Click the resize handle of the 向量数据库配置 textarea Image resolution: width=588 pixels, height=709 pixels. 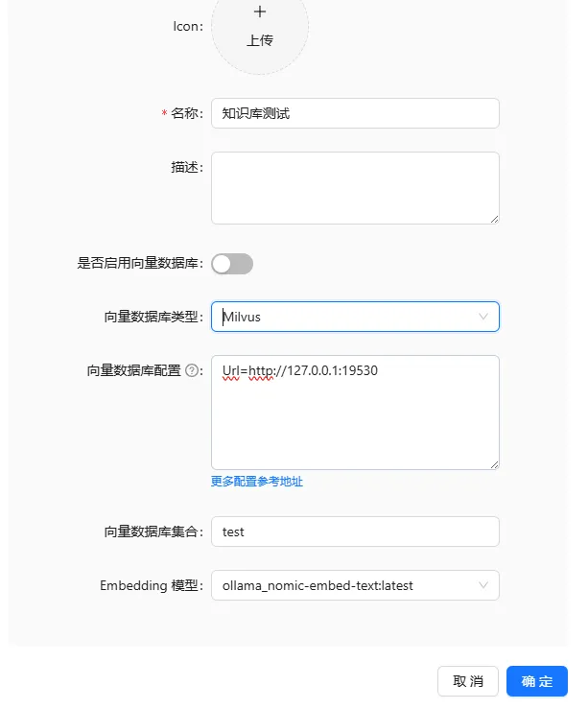[x=494, y=464]
